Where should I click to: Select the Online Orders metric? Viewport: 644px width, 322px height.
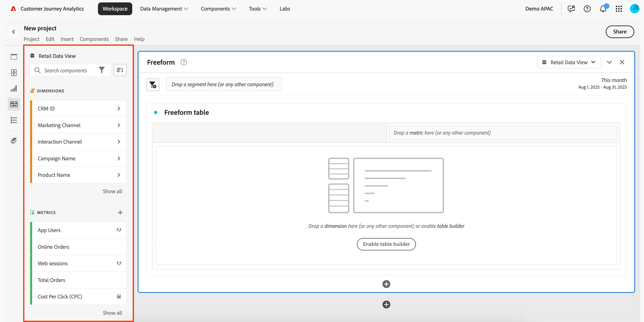(78, 247)
